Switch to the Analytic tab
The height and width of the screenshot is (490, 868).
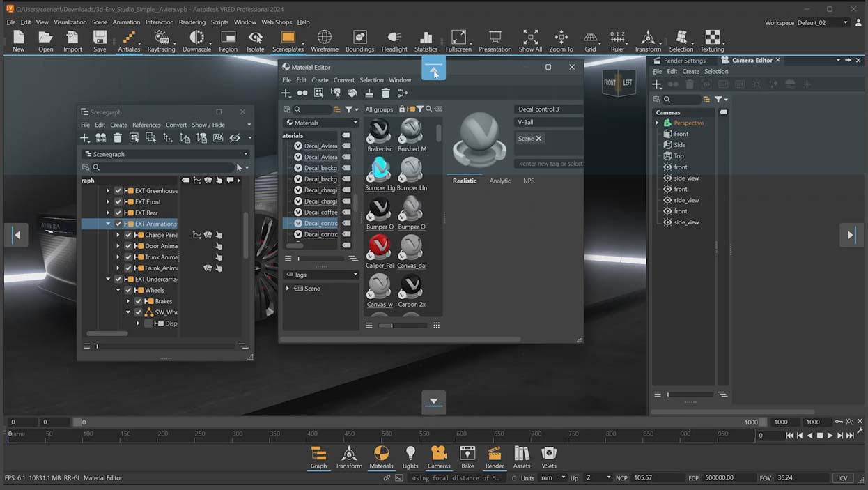click(499, 181)
